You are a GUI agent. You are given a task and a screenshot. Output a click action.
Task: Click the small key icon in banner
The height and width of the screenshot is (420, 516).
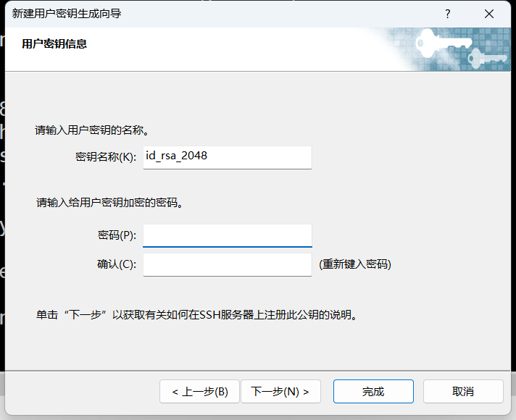[484, 58]
